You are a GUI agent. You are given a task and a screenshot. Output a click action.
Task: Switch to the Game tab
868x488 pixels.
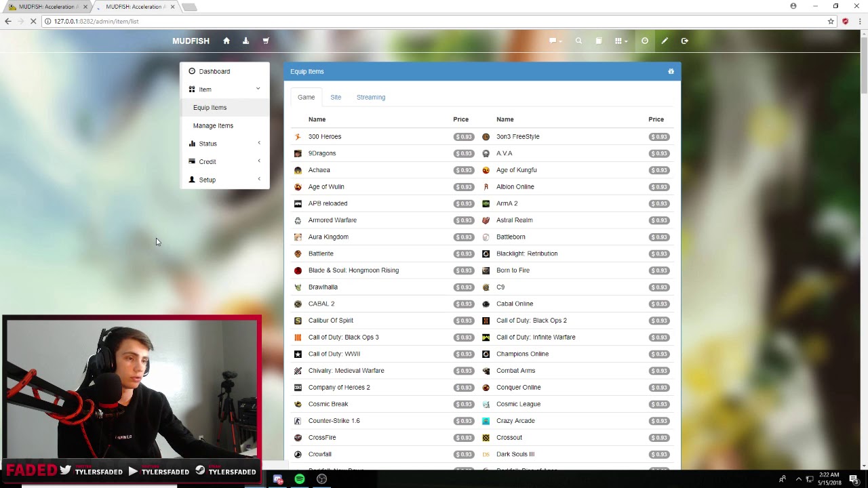tap(306, 97)
